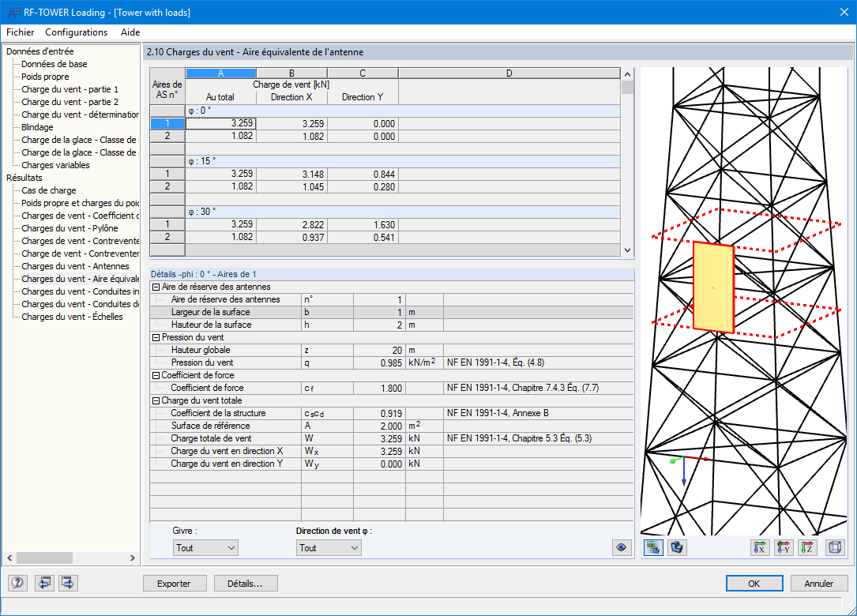Collapse Charge du vent totale group
This screenshot has width=857, height=616.
(156, 400)
